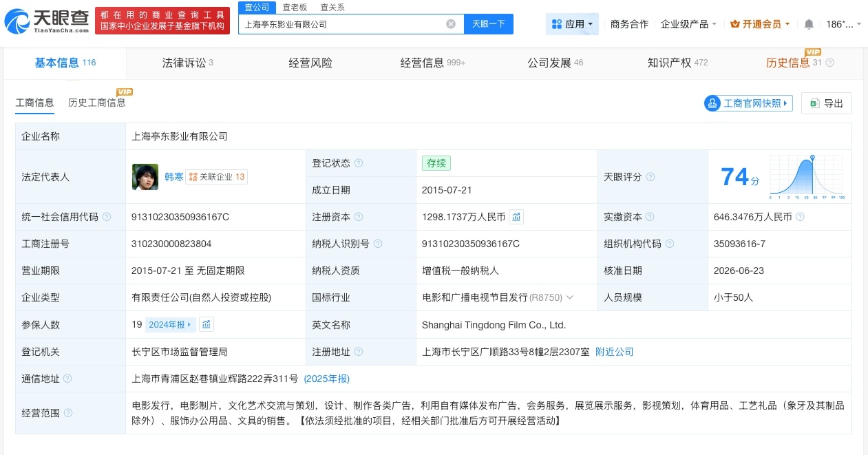Open the 商务合作 link
Image resolution: width=868 pixels, height=455 pixels.
pos(629,24)
